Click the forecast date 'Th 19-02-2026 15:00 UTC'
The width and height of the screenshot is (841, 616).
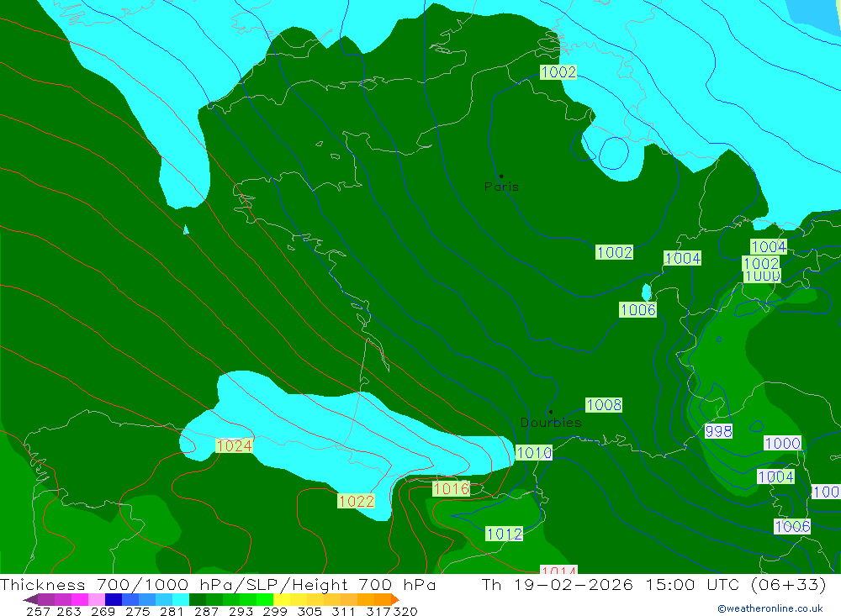pos(611,584)
